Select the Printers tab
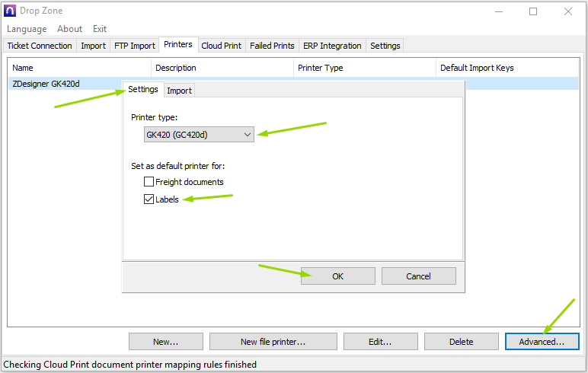Viewport: 588px width, 373px height. coord(178,45)
